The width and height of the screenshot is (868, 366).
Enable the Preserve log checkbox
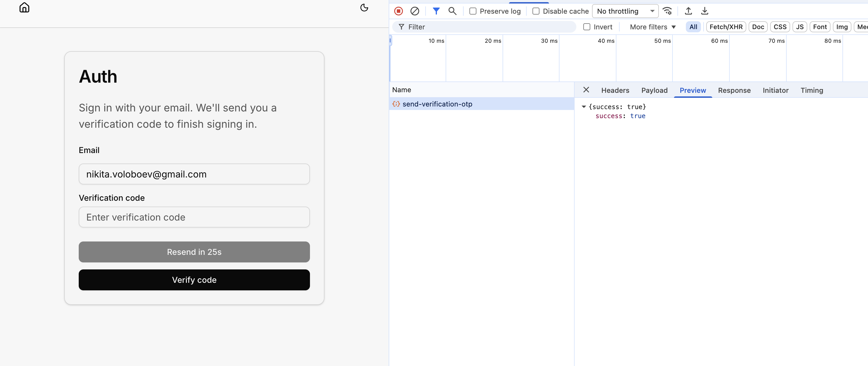click(x=473, y=11)
